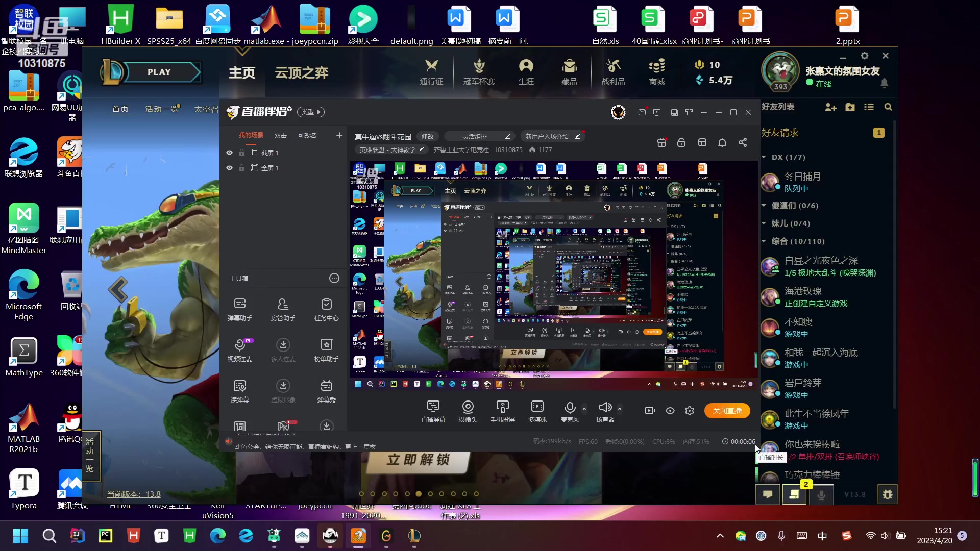The height and width of the screenshot is (551, 980).
Task: Click 立即解锁 banner button
Action: (x=418, y=460)
